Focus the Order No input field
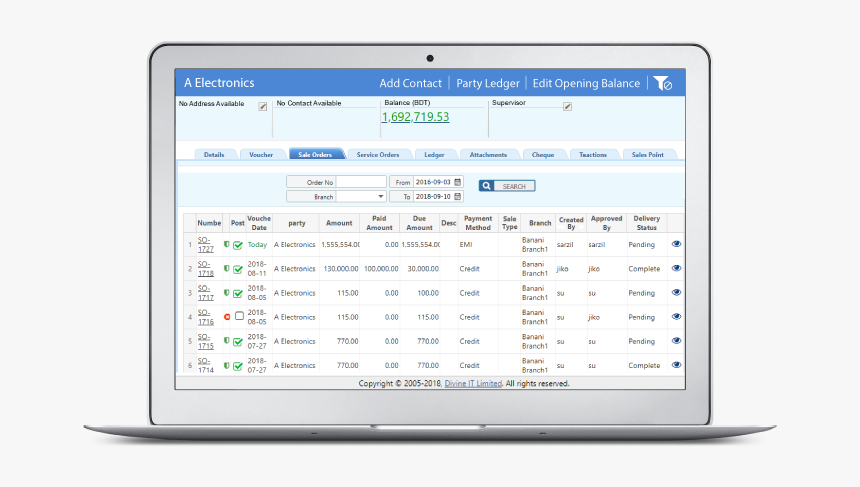The image size is (860, 487). click(361, 182)
